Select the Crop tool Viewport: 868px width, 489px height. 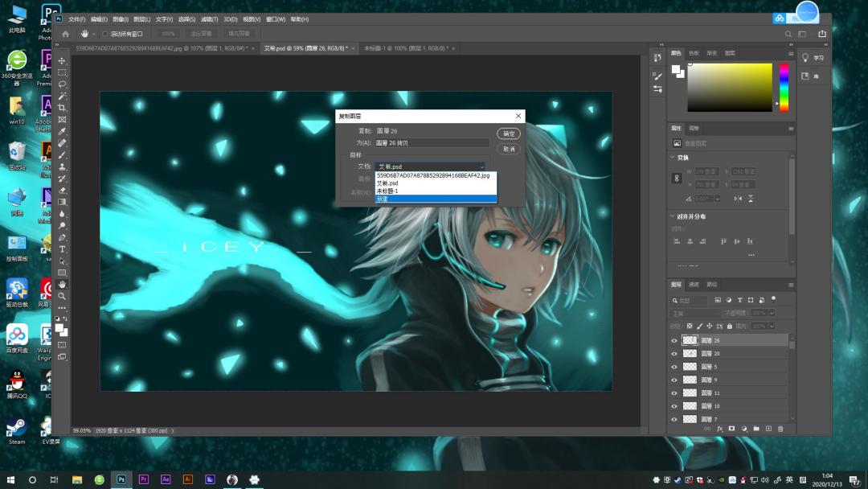tap(62, 108)
